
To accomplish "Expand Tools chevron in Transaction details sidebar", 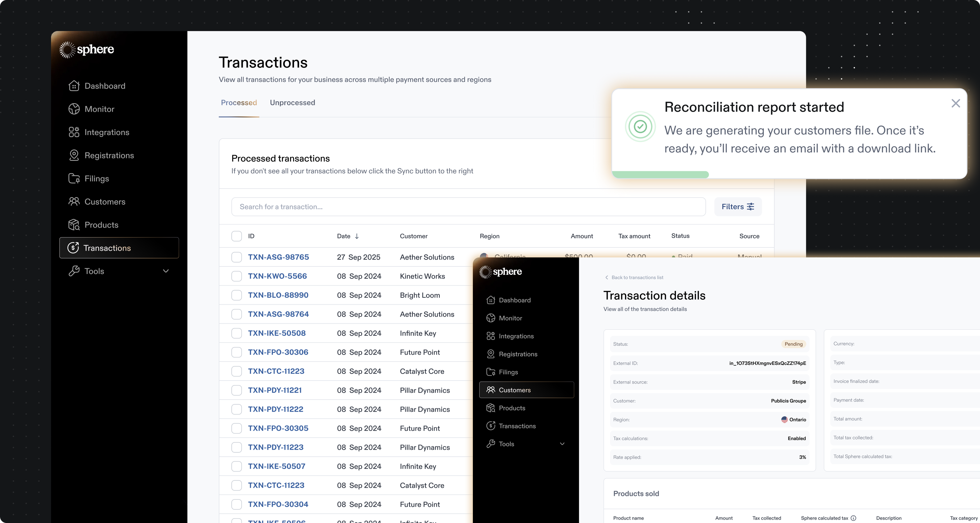I will click(562, 444).
